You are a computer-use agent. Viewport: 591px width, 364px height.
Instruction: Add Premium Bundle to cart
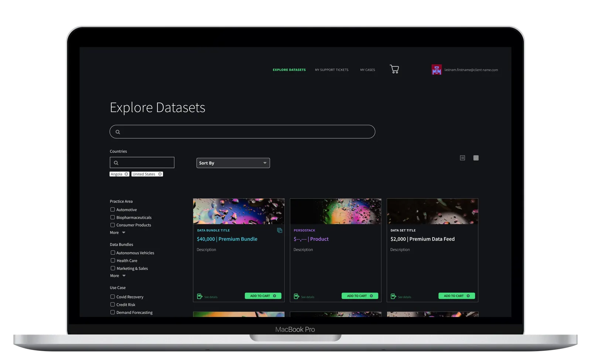click(263, 296)
